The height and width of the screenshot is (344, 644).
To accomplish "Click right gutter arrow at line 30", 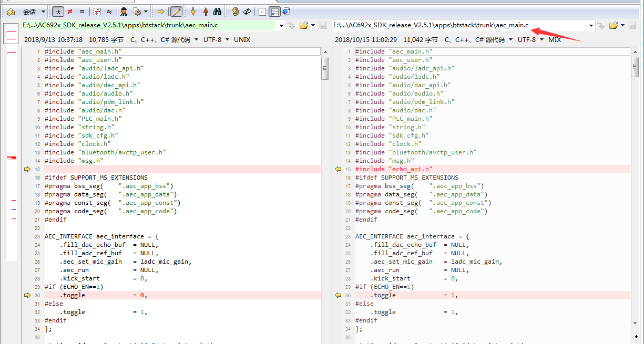I will click(x=338, y=295).
